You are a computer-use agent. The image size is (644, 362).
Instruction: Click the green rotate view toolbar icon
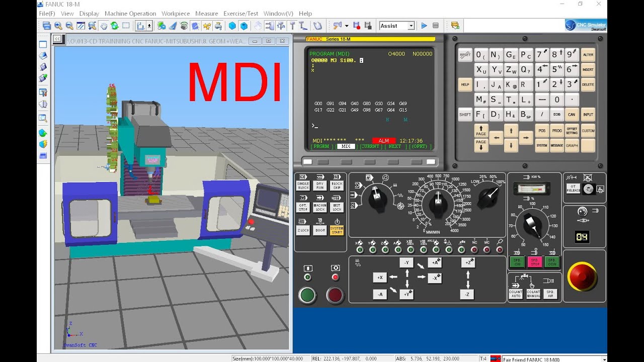(114, 26)
